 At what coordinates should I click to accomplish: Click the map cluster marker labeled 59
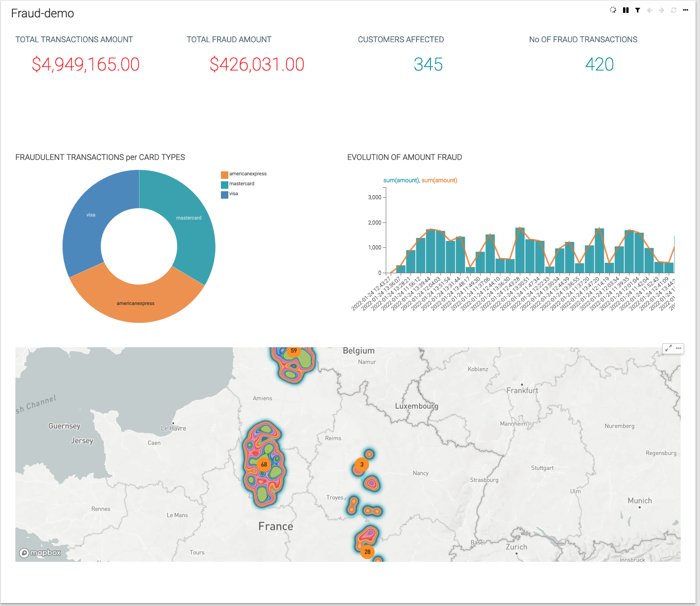pos(293,351)
